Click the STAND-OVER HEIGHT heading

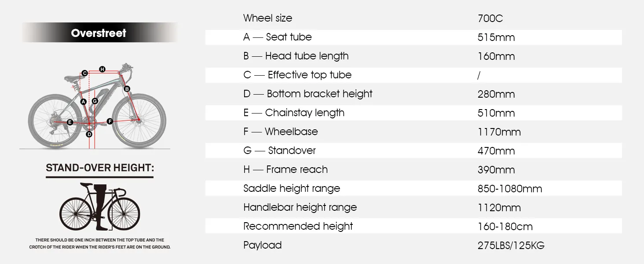click(x=99, y=168)
